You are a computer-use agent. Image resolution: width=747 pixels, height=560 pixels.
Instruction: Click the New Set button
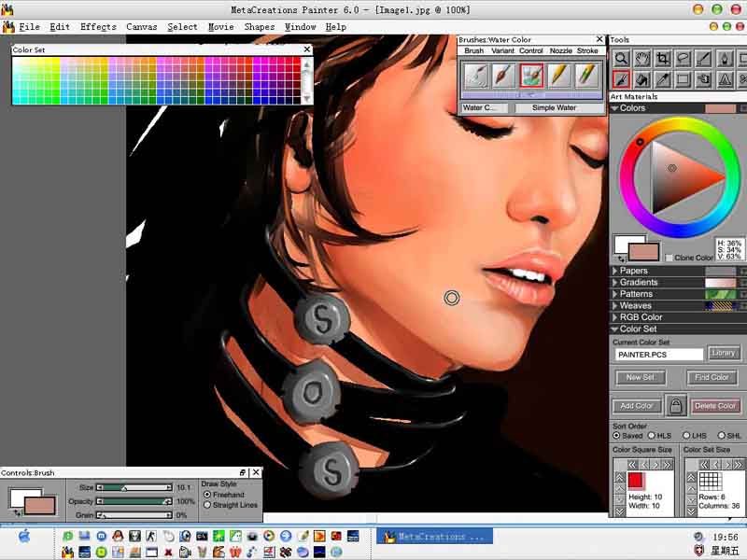[640, 377]
